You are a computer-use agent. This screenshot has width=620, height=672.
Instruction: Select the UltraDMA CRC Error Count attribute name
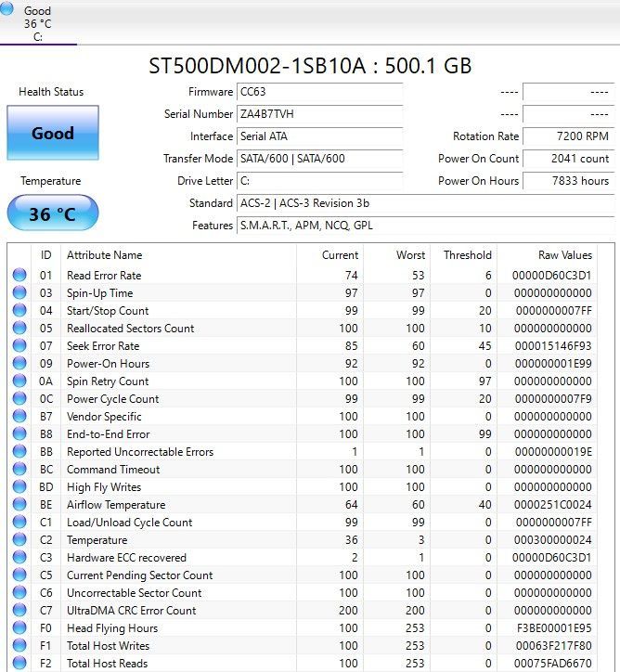[131, 611]
